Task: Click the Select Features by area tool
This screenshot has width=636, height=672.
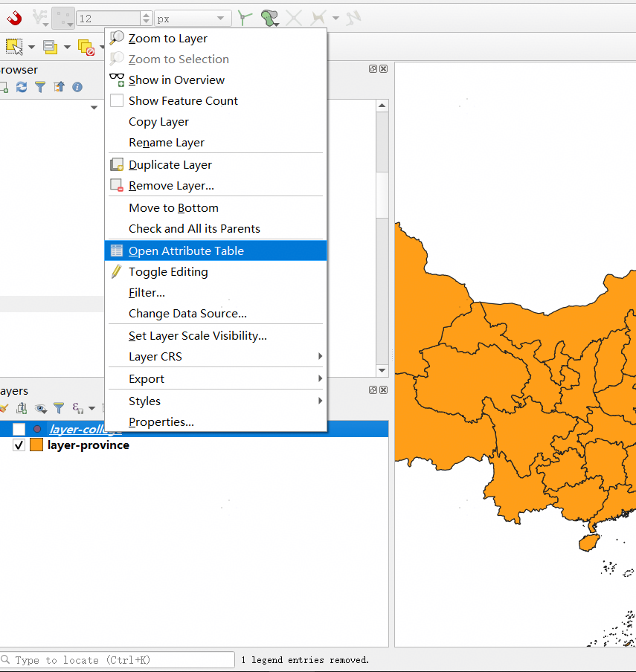Action: pos(14,47)
